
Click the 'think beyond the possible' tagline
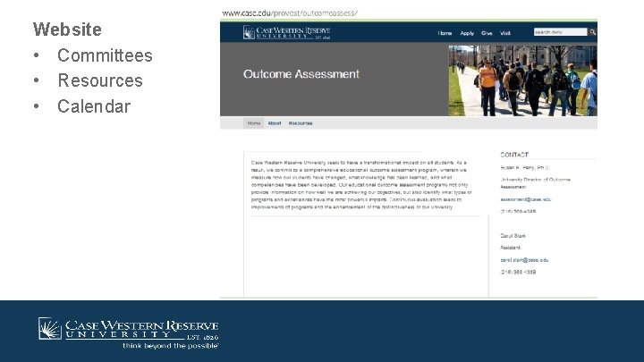pos(171,346)
